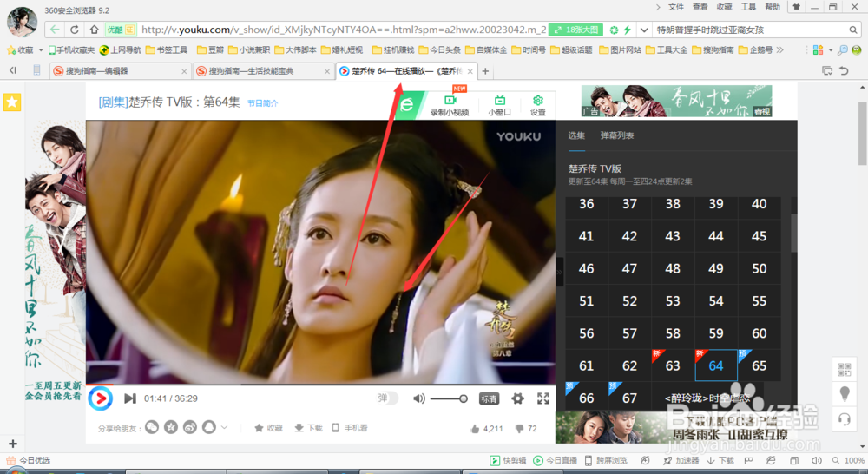
Task: Select episode 67
Action: pos(629,397)
